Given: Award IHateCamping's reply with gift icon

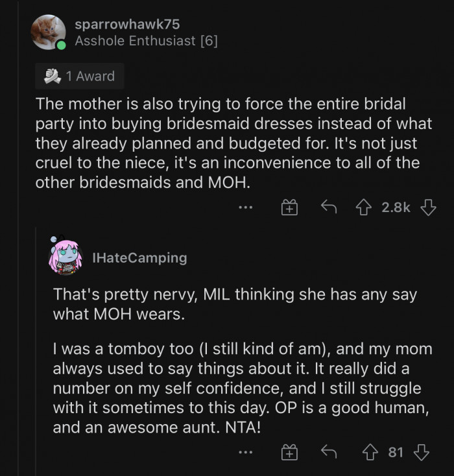Looking at the screenshot, I should coord(289,452).
